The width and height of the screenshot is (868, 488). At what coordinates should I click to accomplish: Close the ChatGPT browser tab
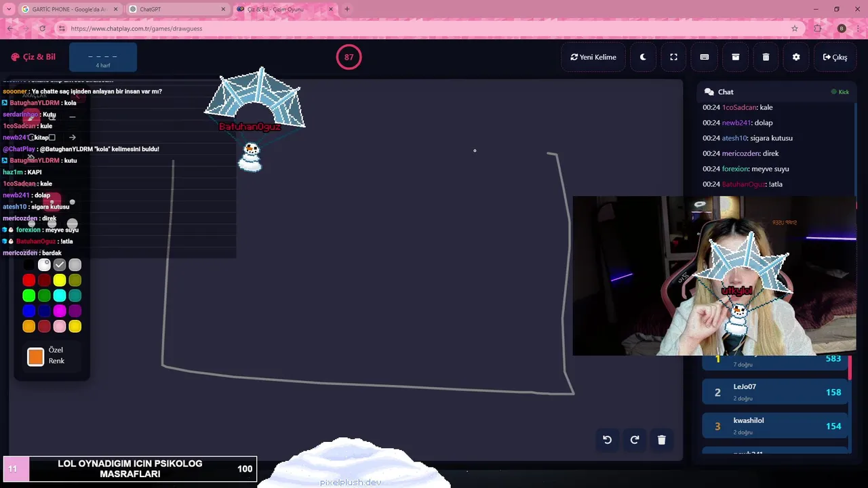coord(223,9)
